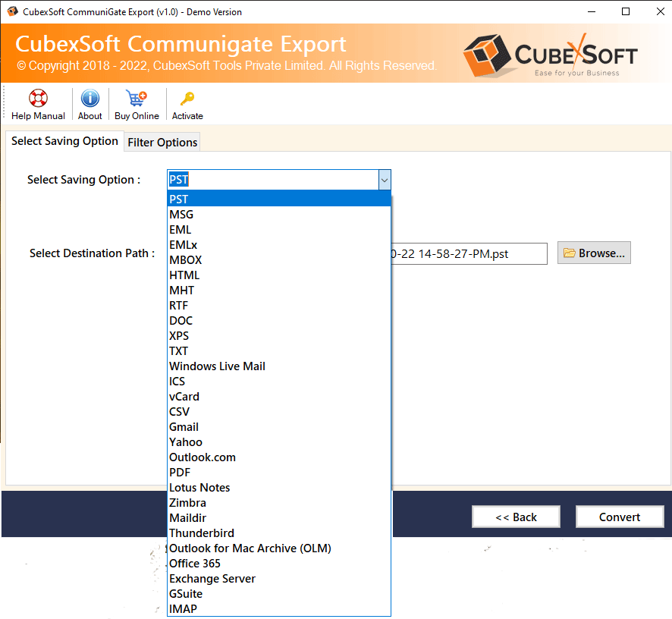Choose PST from the dropdown list
The height and width of the screenshot is (619, 672).
click(x=279, y=200)
